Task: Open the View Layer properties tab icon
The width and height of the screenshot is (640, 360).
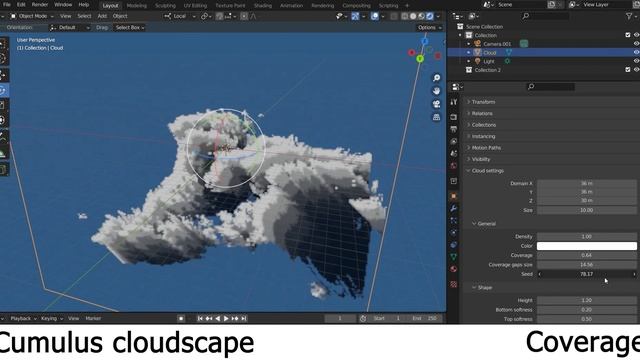Action: point(453,141)
